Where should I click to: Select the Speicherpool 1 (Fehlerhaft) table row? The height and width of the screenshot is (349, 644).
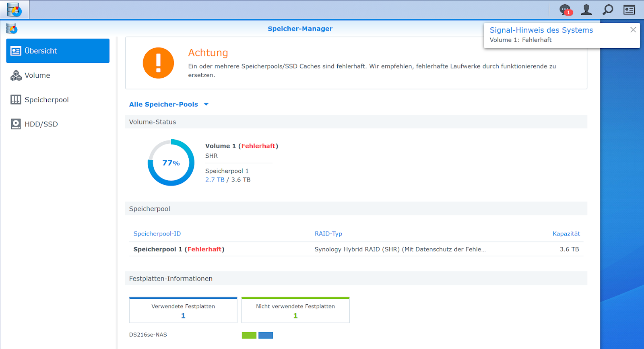pos(356,249)
